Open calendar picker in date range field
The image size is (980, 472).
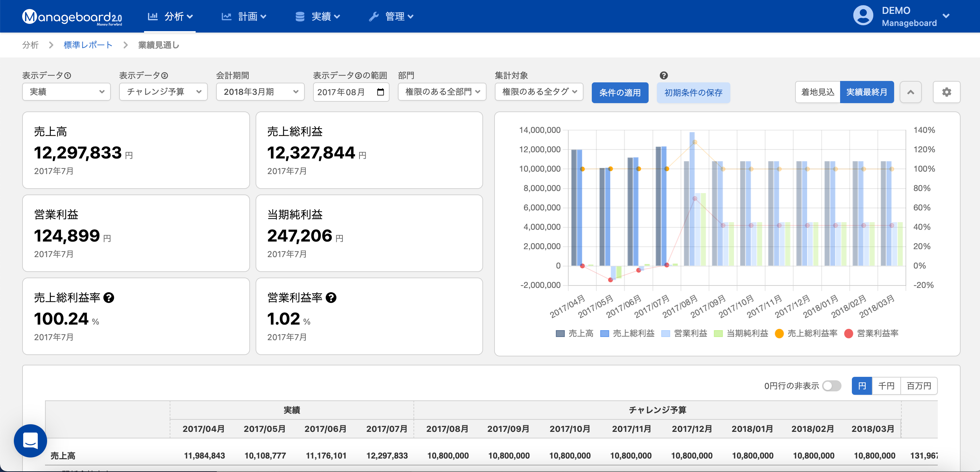click(380, 92)
